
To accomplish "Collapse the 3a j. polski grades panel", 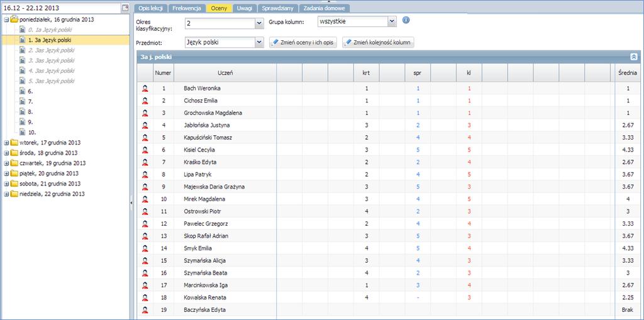I will pyautogui.click(x=634, y=57).
